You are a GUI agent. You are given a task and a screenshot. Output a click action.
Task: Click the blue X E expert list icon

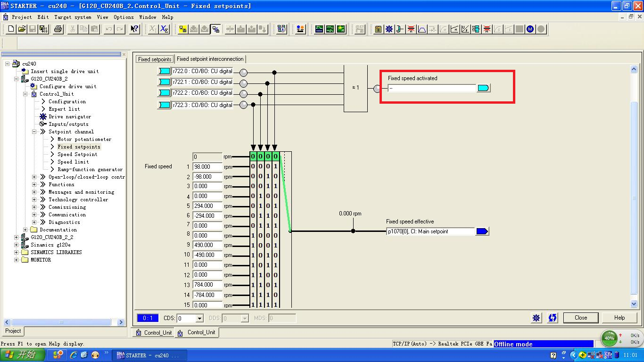coord(164,29)
